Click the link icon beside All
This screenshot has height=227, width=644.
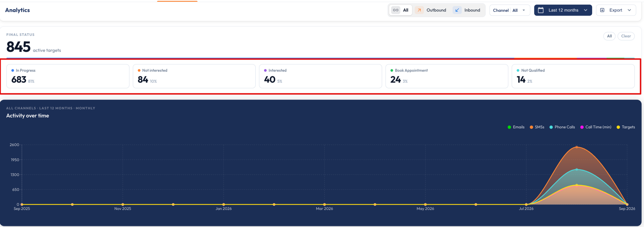(x=396, y=10)
